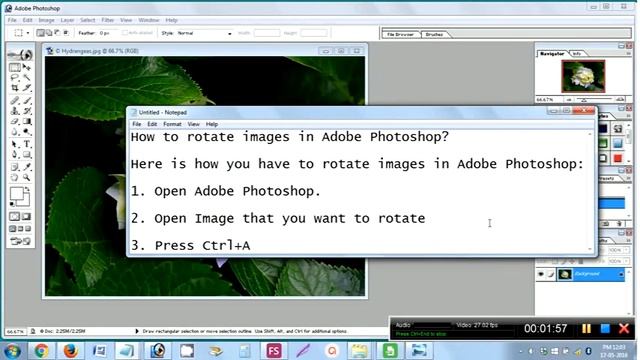Select the Healing Brush tool
This screenshot has width=640, height=360.
[x=15, y=100]
